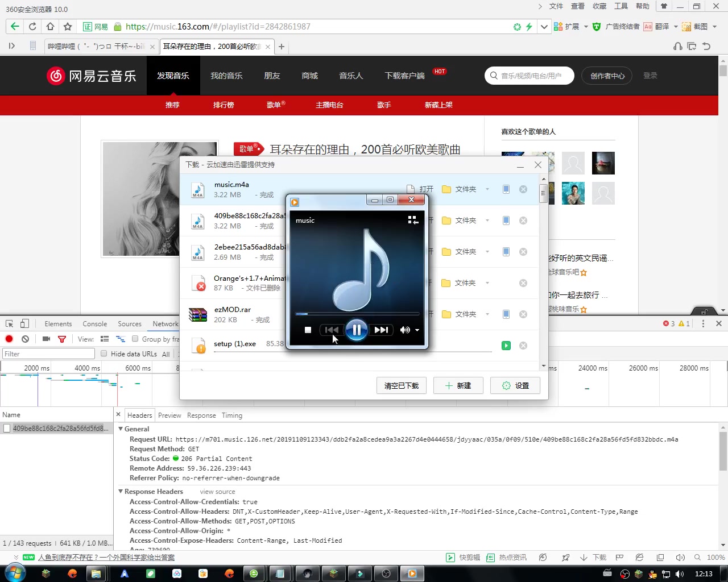
Task: Go to browser home page
Action: click(x=50, y=26)
